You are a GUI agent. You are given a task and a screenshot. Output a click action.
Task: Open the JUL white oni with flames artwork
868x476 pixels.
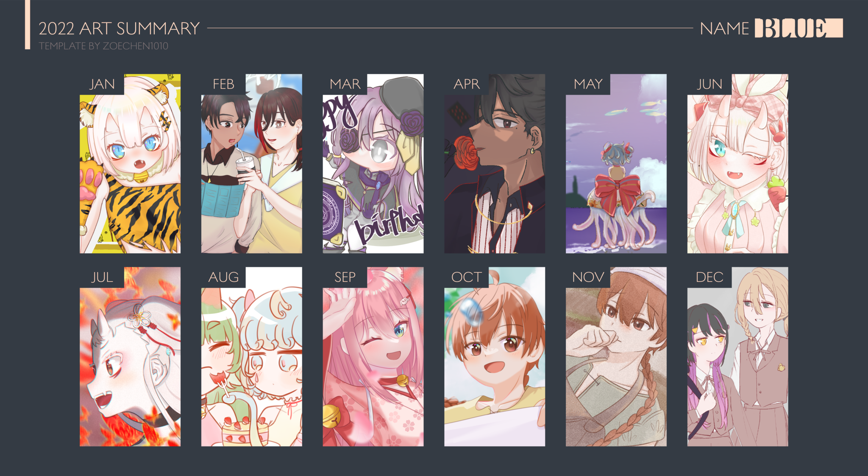click(130, 356)
